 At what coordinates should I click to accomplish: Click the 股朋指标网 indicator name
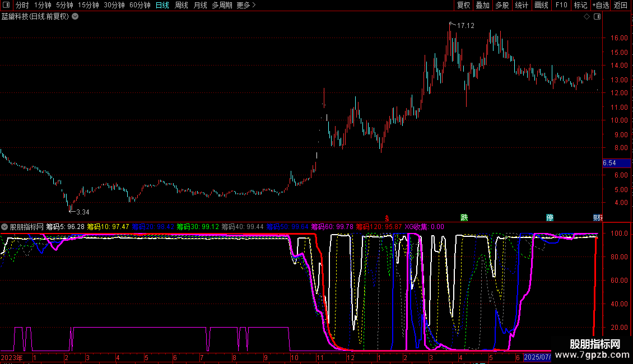pos(27,227)
